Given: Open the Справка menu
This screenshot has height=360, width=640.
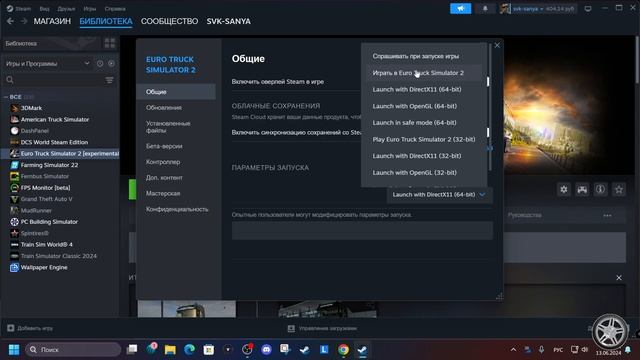Looking at the screenshot, I should pyautogui.click(x=115, y=9).
